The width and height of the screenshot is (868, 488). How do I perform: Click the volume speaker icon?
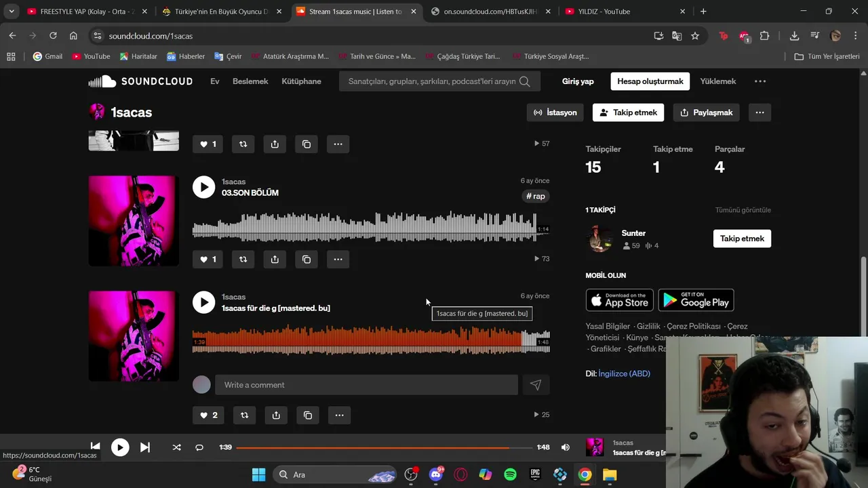[566, 447]
